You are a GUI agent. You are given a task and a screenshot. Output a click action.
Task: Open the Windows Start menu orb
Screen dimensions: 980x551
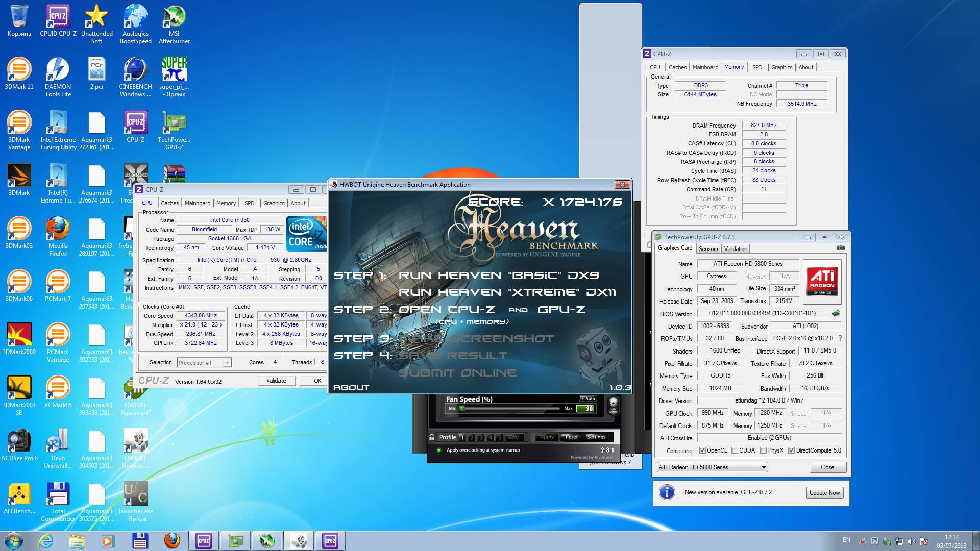[x=13, y=541]
